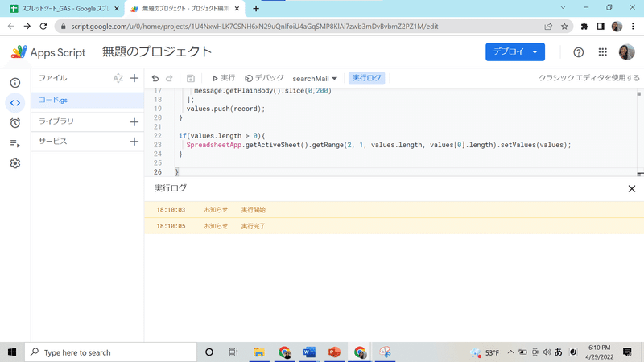Open Chrome three-dot menu

tap(633, 27)
